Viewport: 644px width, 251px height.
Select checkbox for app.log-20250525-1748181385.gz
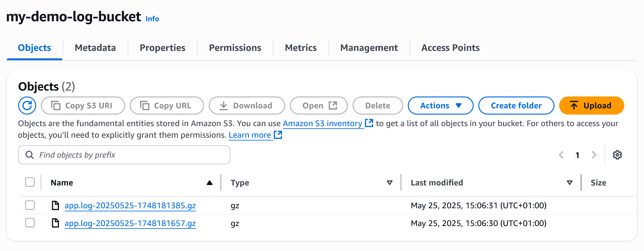click(30, 205)
